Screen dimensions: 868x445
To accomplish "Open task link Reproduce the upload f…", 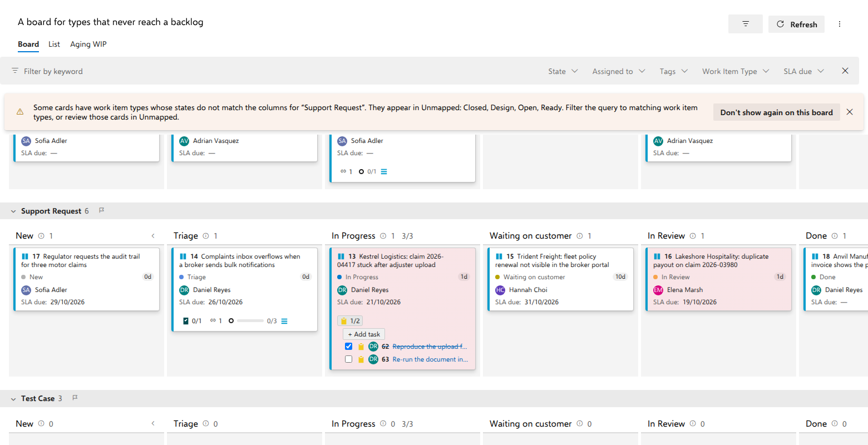I will 430,347.
